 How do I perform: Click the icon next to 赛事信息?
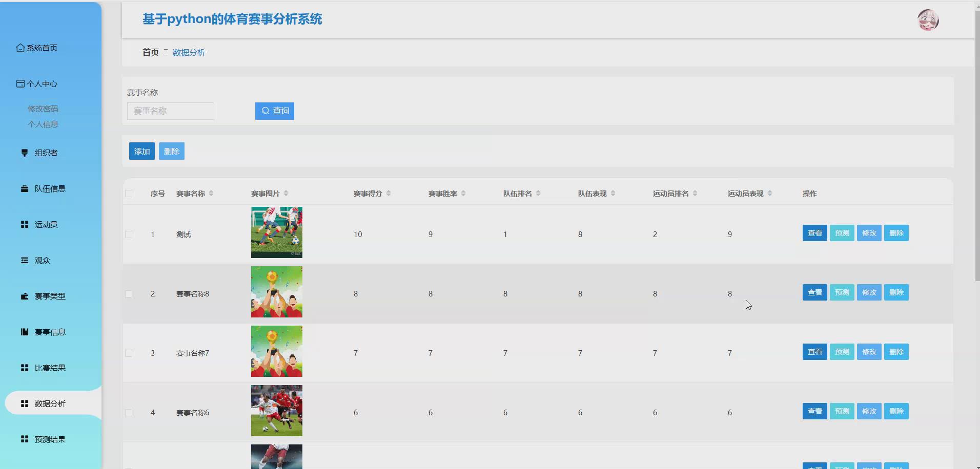pyautogui.click(x=25, y=332)
